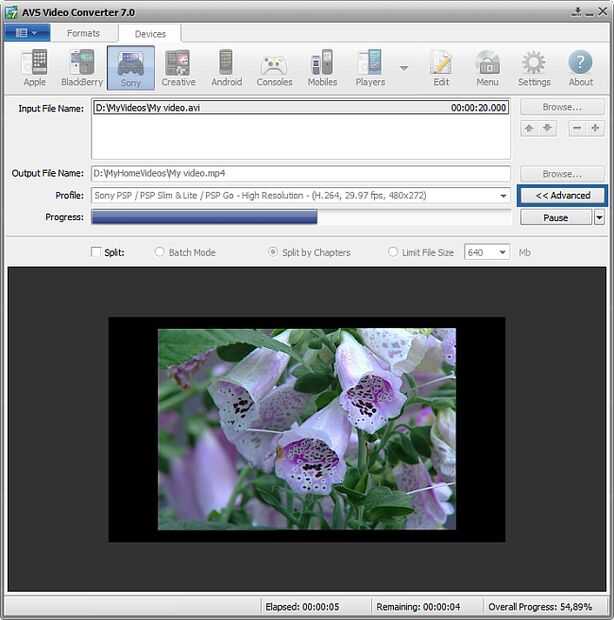Select the Creative devices icon
The height and width of the screenshot is (620, 614).
click(178, 68)
